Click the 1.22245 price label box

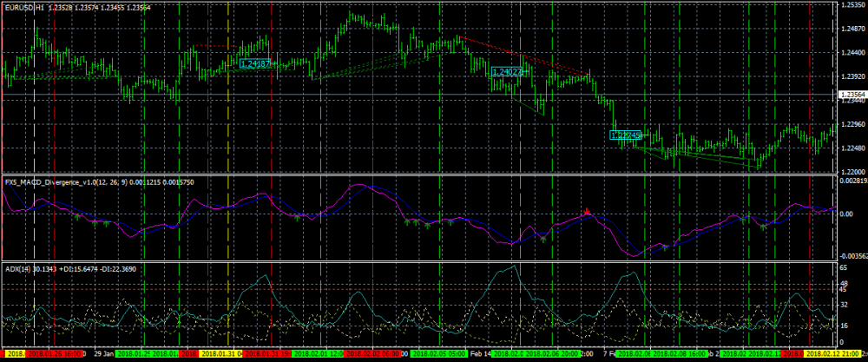coord(626,135)
